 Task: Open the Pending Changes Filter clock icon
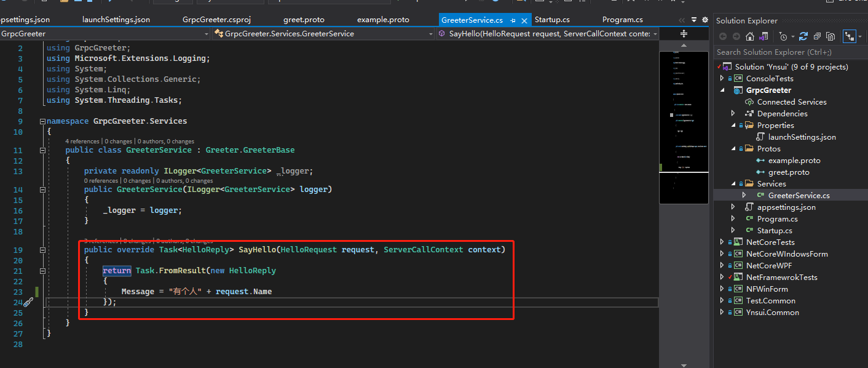click(783, 36)
